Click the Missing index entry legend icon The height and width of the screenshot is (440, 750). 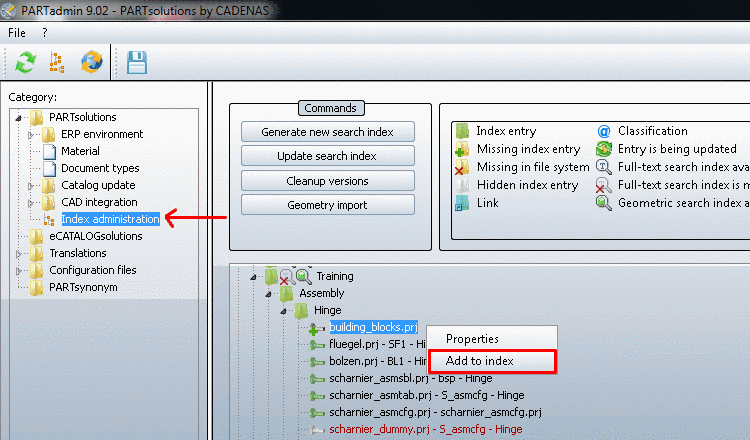pyautogui.click(x=462, y=149)
